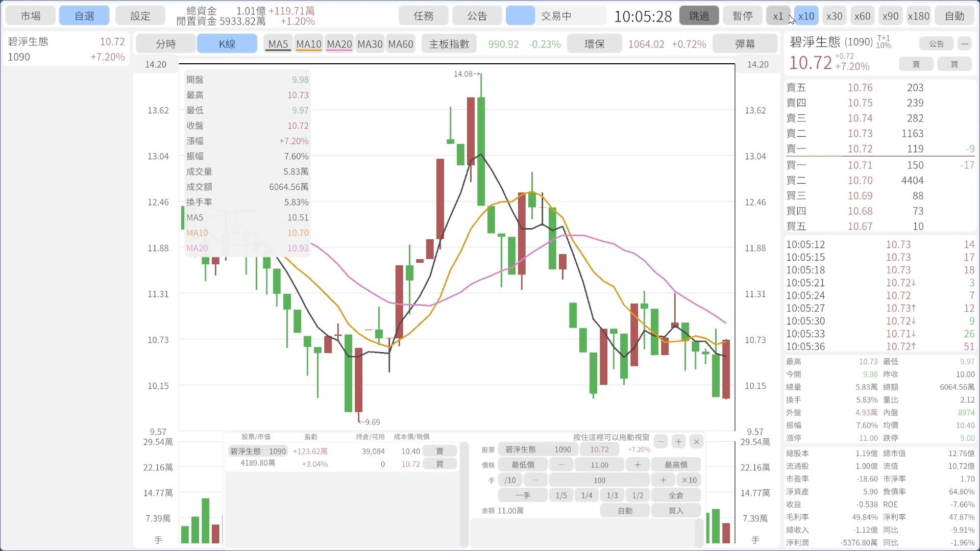The height and width of the screenshot is (551, 980).
Task: Expand the trade window with plus icon
Action: point(678,442)
